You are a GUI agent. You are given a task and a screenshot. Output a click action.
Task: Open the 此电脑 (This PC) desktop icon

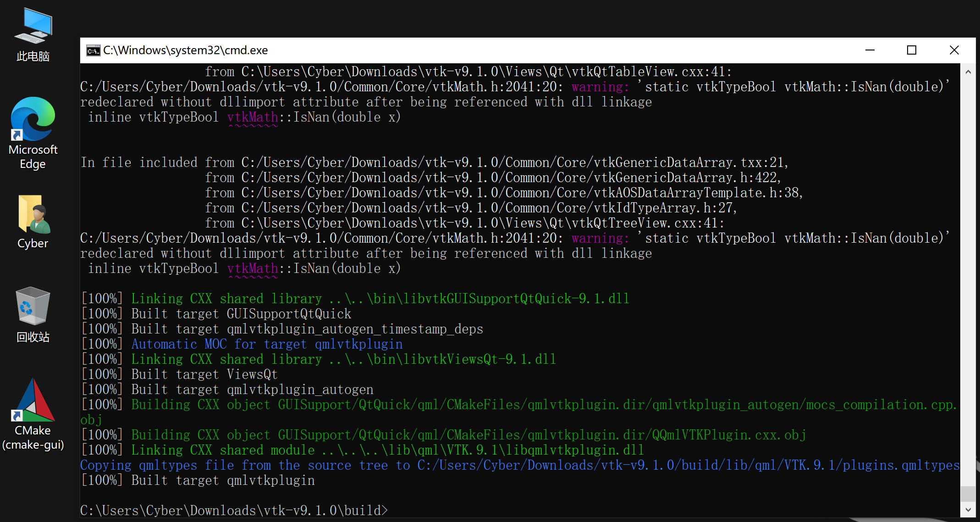33,34
